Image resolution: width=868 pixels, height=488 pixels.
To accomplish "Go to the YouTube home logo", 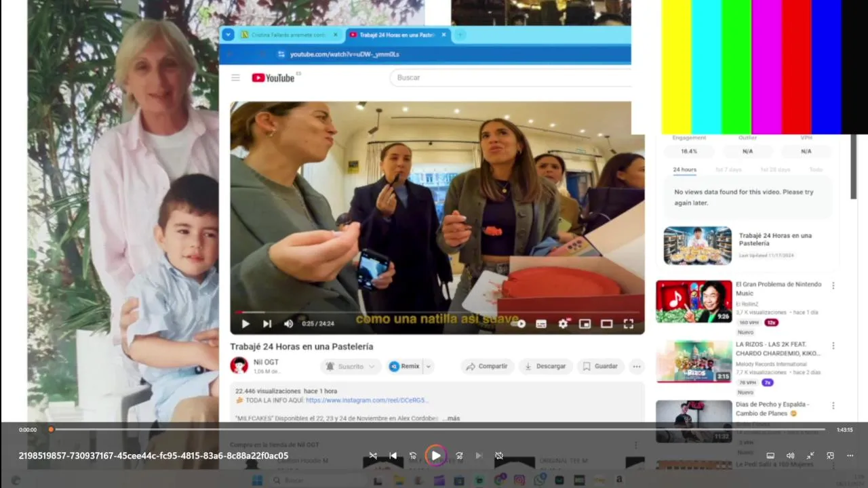I will tap(273, 78).
